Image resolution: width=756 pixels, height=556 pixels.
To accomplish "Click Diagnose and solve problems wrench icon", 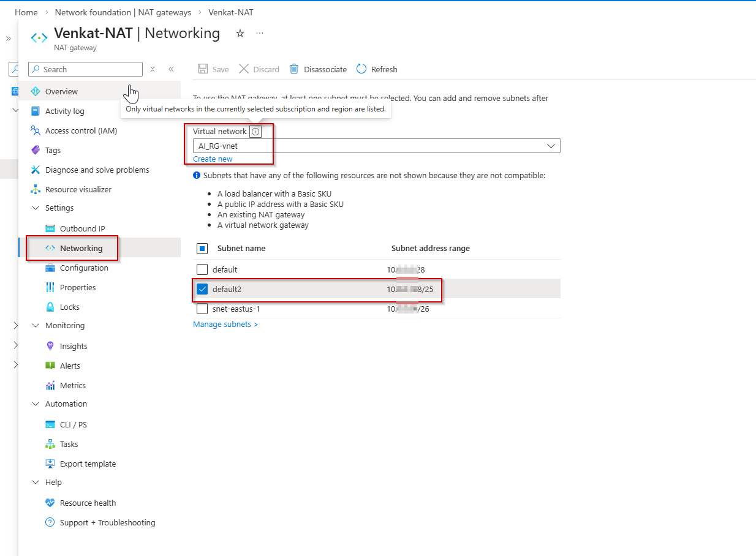I will click(x=35, y=170).
